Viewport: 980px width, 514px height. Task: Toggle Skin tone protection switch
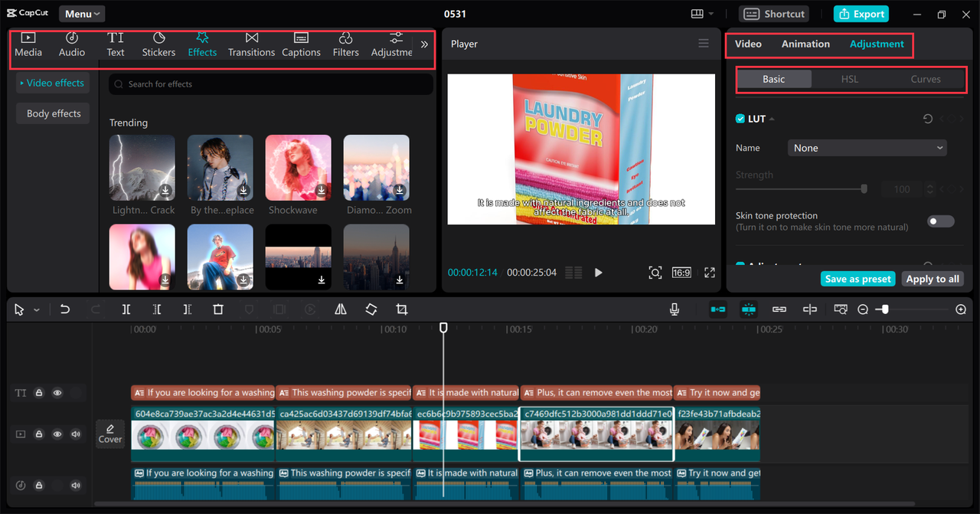[x=941, y=221]
